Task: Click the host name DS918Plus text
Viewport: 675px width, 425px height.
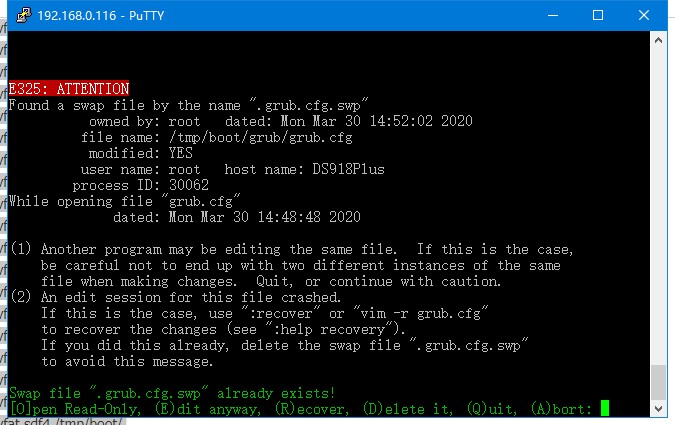Action: point(304,169)
